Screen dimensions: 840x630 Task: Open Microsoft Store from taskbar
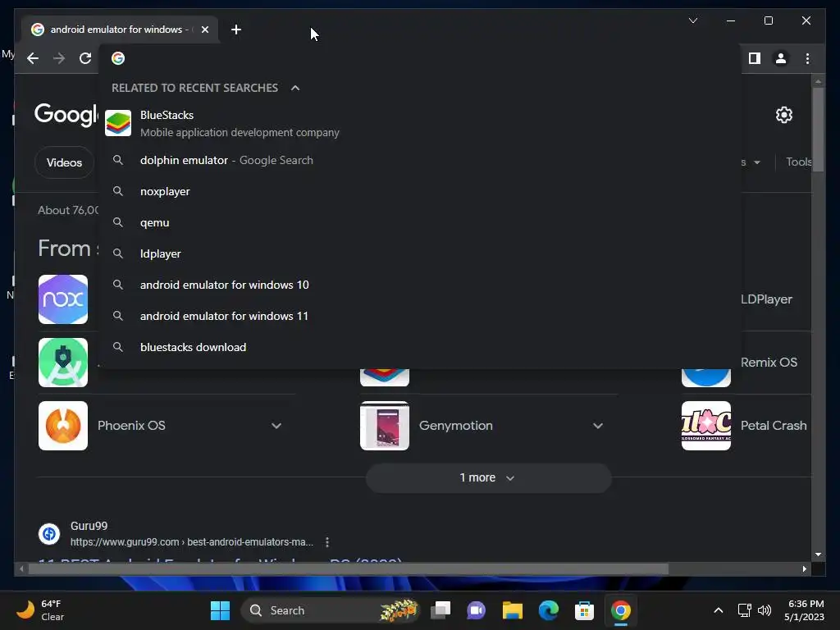584,610
